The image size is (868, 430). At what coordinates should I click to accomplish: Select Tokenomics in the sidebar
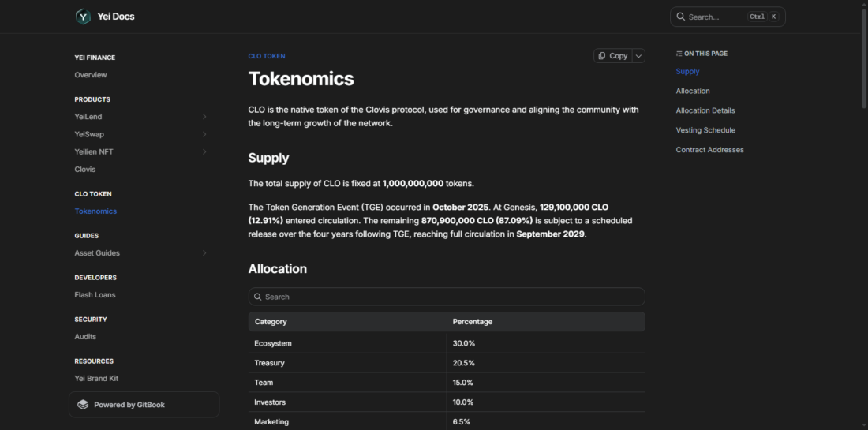coord(95,211)
